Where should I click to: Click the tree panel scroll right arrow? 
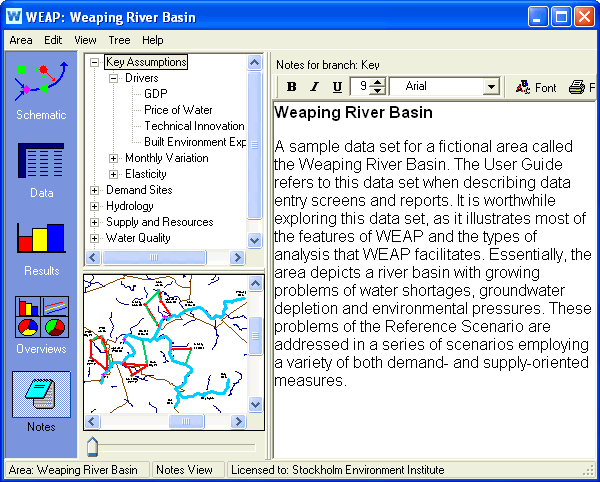click(237, 257)
